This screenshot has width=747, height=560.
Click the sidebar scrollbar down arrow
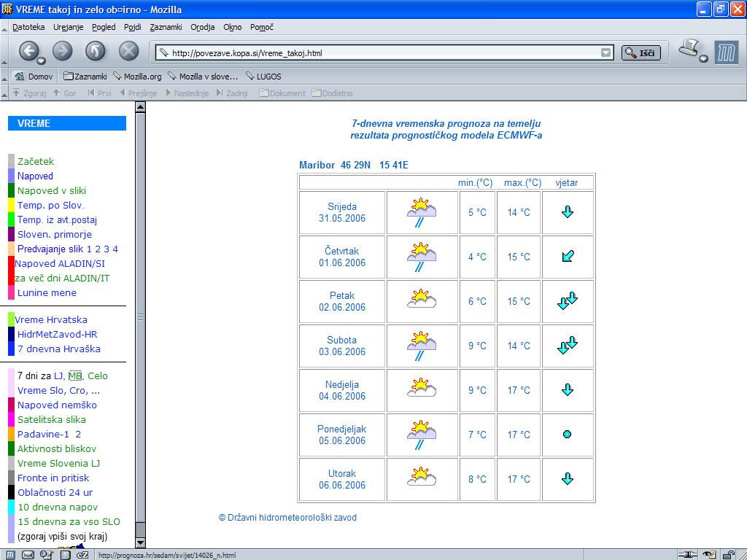pyautogui.click(x=140, y=542)
